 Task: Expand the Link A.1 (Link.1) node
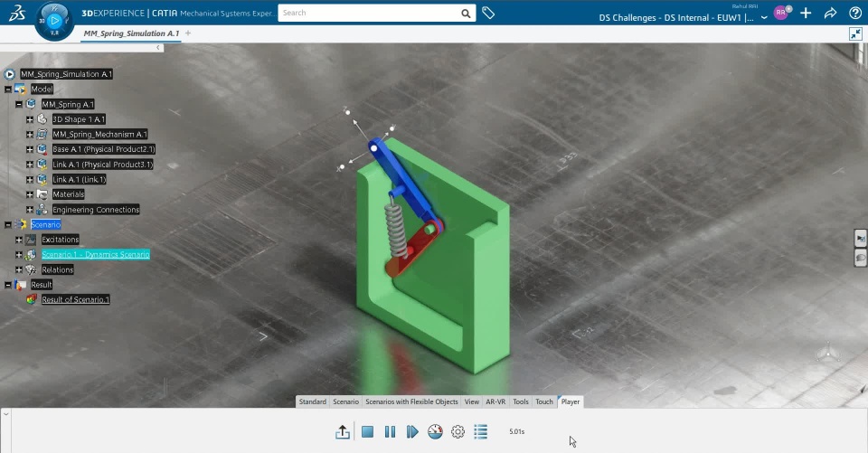(30, 179)
